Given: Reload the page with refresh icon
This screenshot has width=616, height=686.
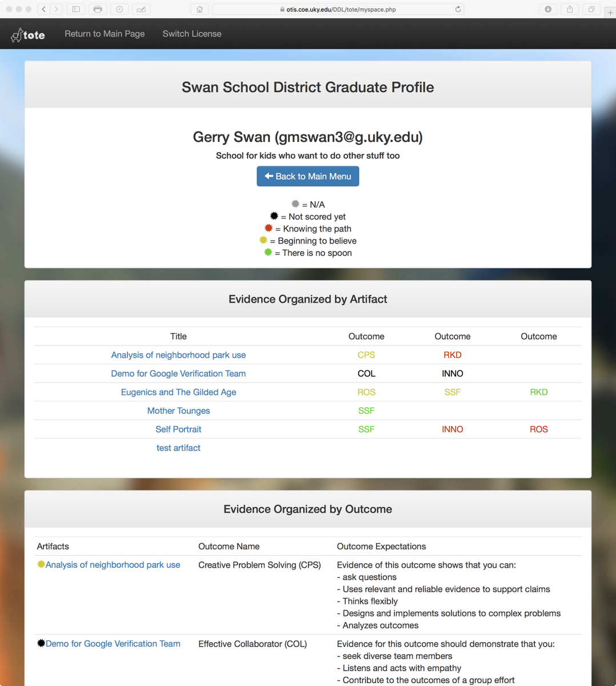Looking at the screenshot, I should (458, 9).
